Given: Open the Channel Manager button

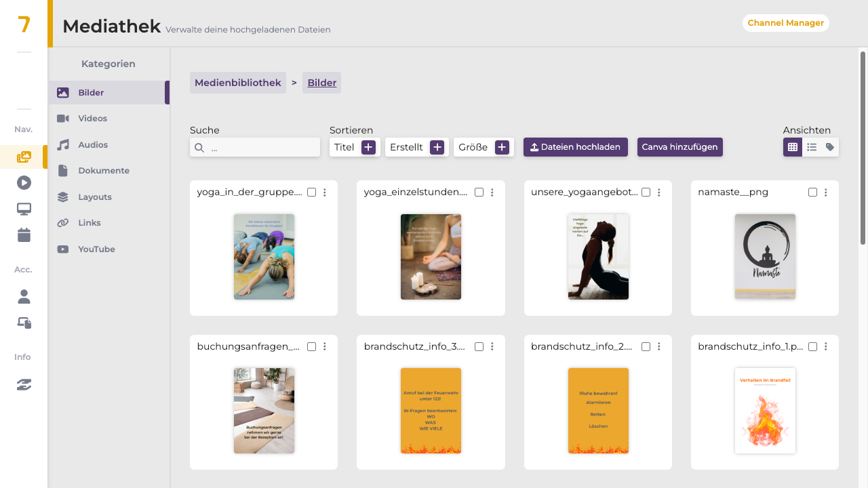Looking at the screenshot, I should tap(786, 23).
